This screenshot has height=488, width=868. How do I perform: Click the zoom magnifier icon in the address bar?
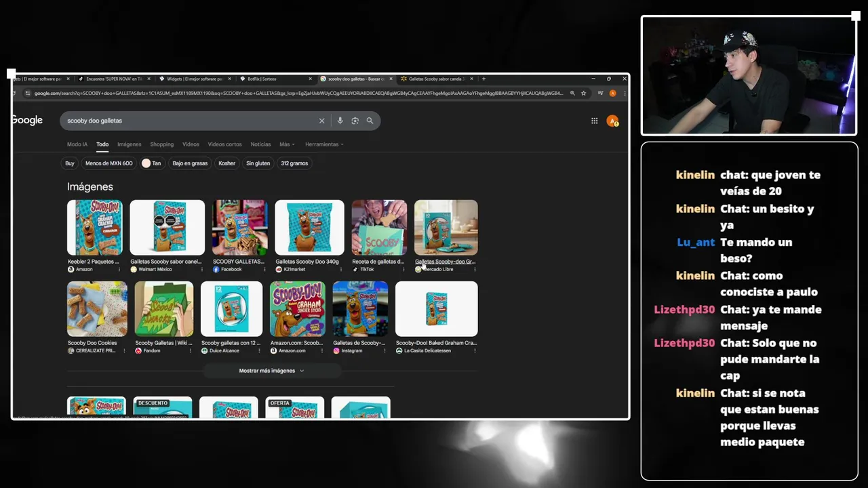tap(572, 93)
